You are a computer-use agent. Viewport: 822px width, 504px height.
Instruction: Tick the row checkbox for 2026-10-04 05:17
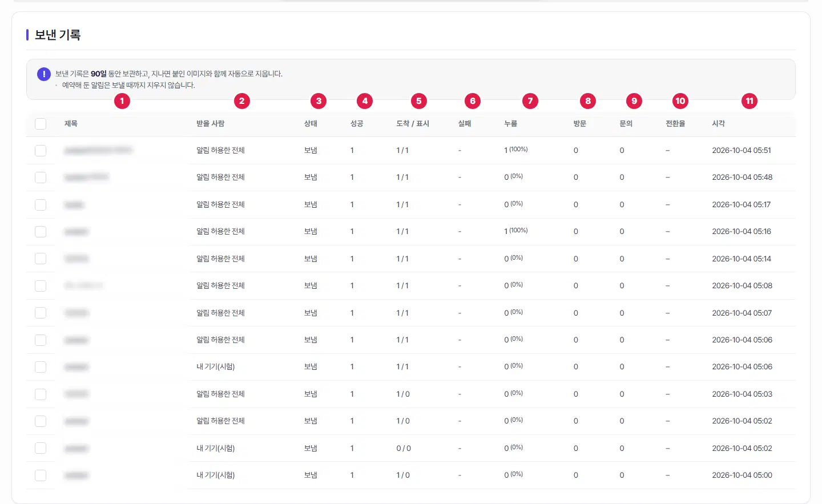coord(41,205)
